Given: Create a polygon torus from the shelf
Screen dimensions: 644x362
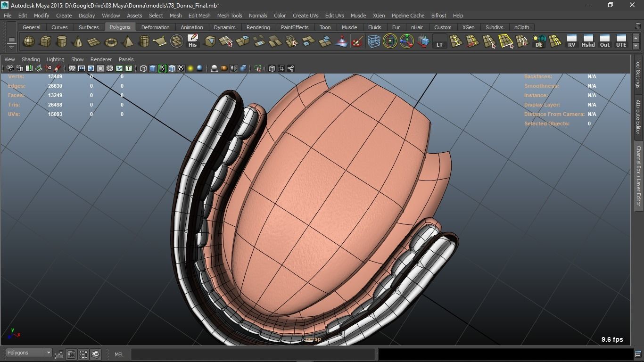Looking at the screenshot, I should tap(111, 41).
